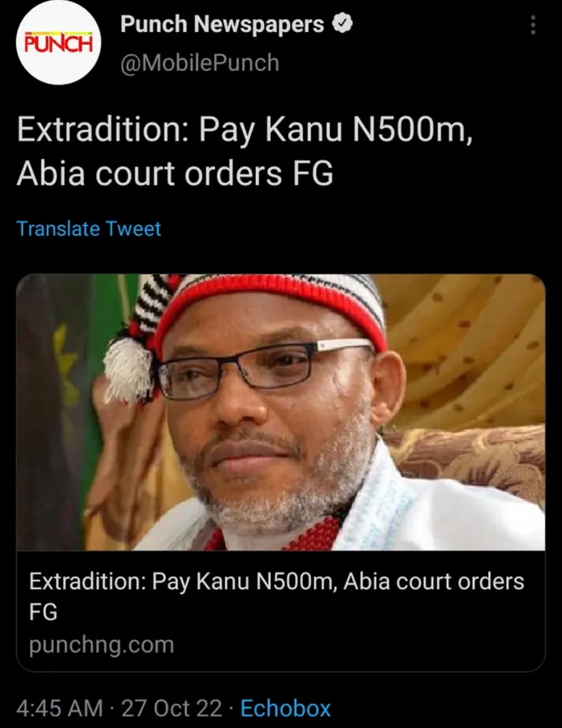Click the 4:45 AM timestamp
Image resolution: width=562 pixels, height=728 pixels.
pyautogui.click(x=59, y=708)
